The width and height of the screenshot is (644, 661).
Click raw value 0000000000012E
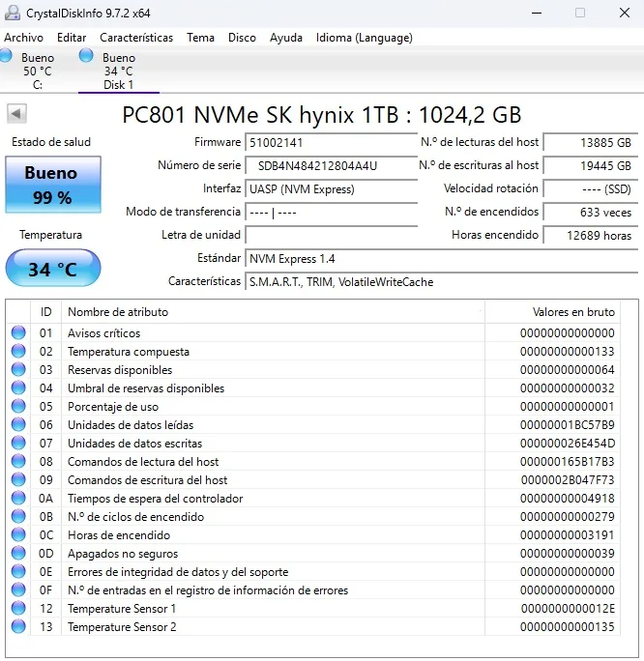(x=568, y=609)
